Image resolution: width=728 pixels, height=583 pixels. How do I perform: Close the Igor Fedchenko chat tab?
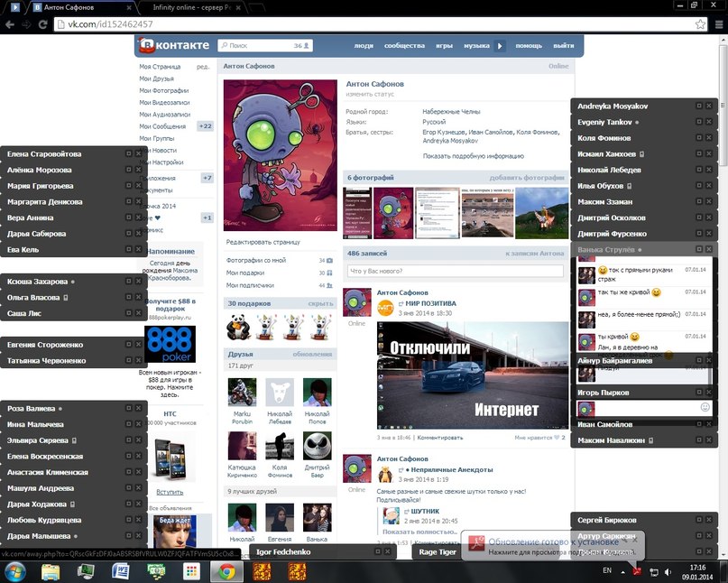[x=388, y=551]
